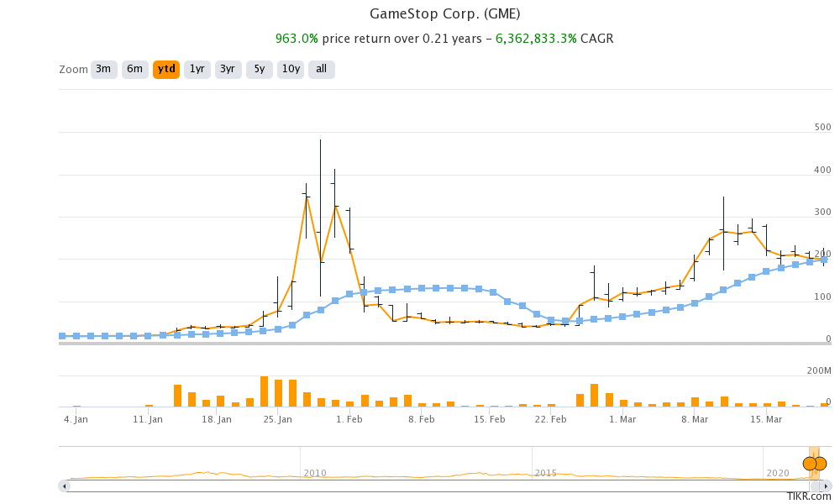Click the active ytd zoom button
The height and width of the screenshot is (504, 840).
coord(166,69)
